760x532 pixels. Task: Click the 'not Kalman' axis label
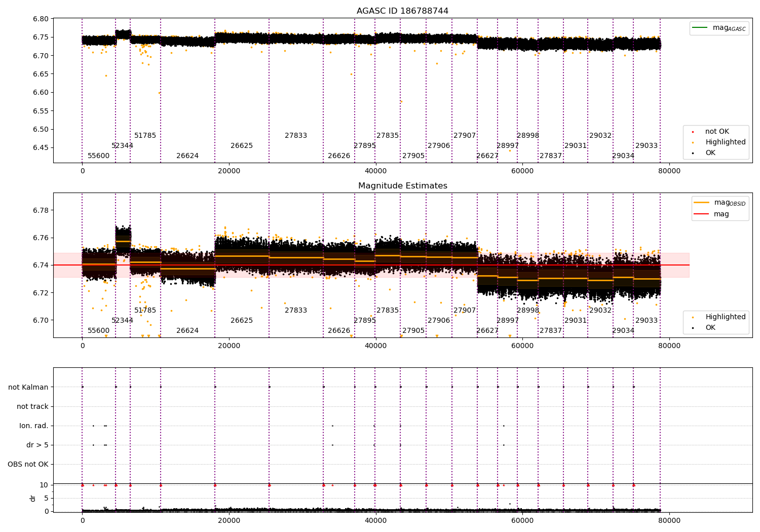click(28, 388)
